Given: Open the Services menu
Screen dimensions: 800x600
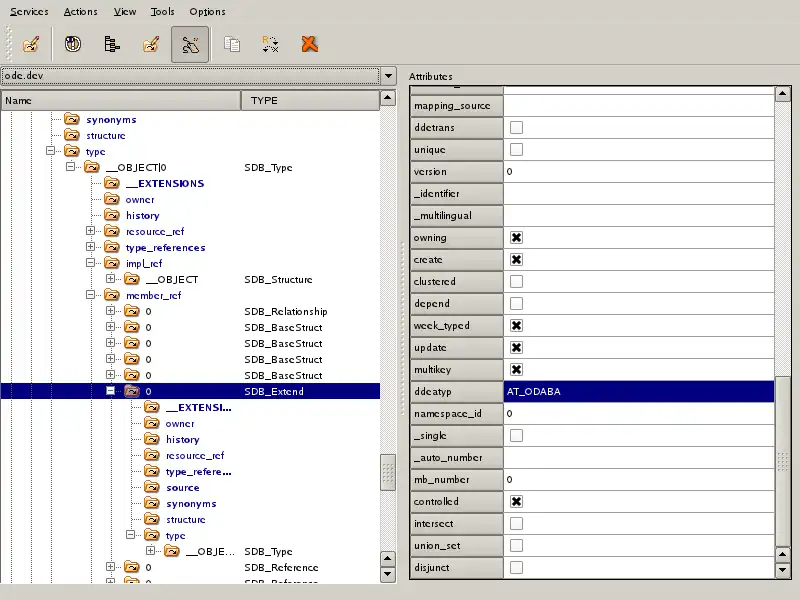Looking at the screenshot, I should 29,12.
